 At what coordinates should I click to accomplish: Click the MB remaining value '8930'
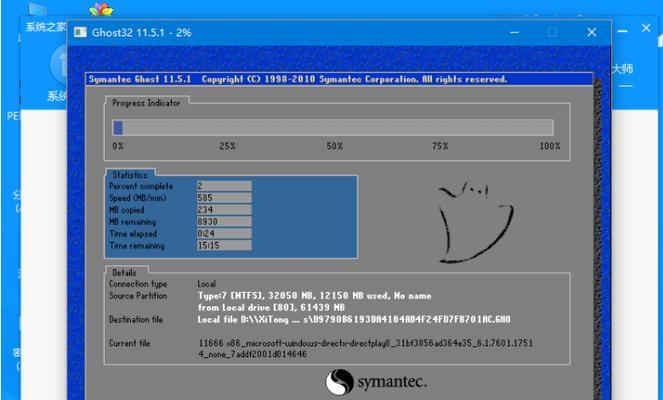coord(224,221)
